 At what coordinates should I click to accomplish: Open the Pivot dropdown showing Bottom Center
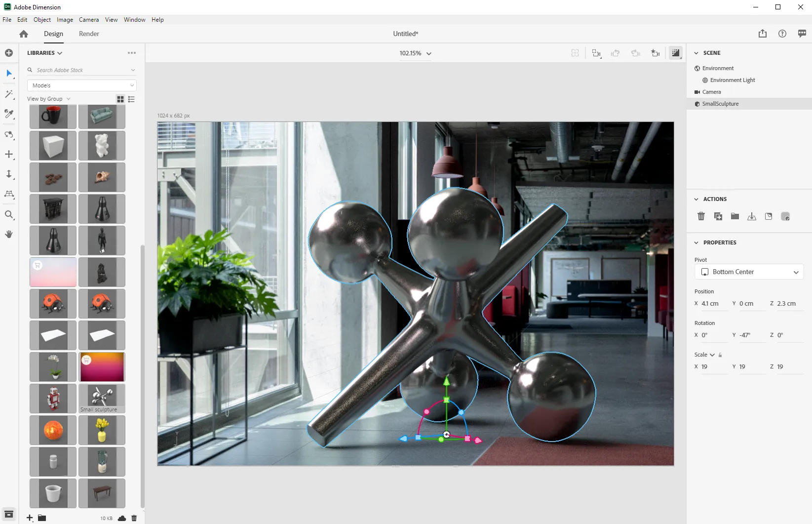[749, 272]
